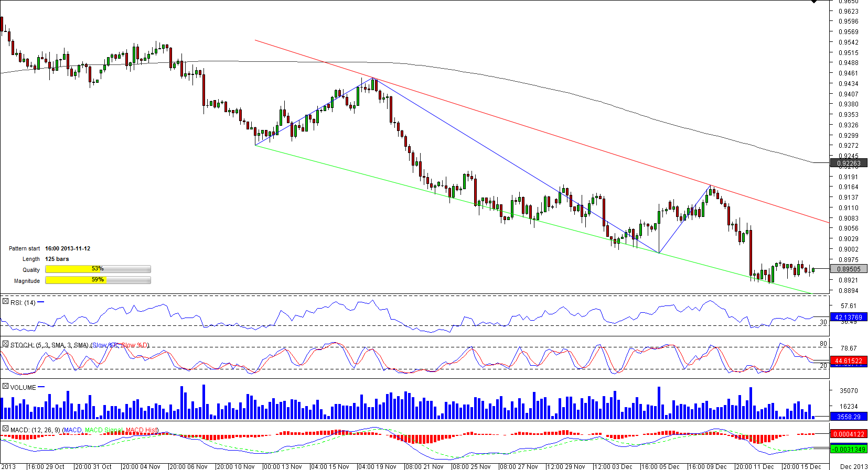Click the MACD Hist legend label
This screenshot has height=470, width=868.
pyautogui.click(x=142, y=430)
